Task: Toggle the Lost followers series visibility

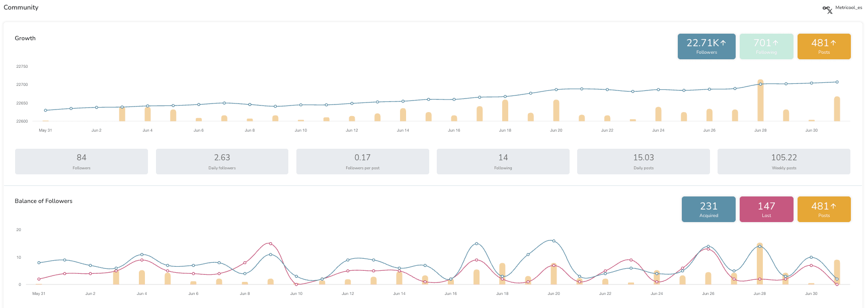Action: pos(766,209)
